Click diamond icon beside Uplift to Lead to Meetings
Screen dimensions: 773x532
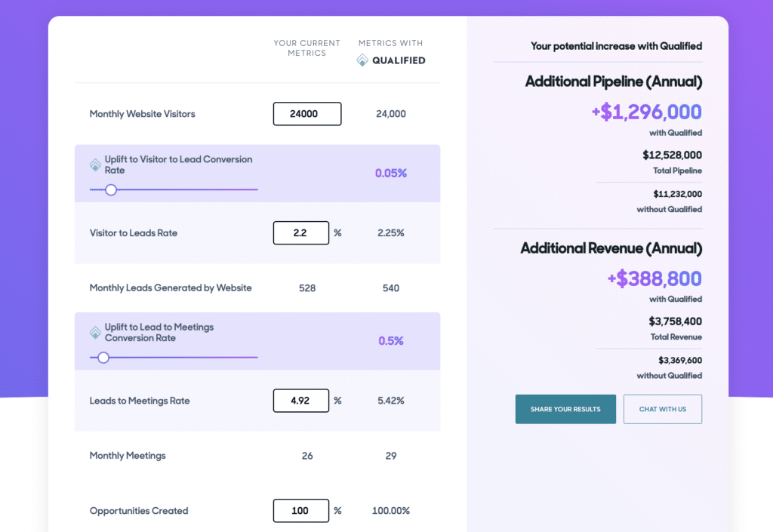pos(95,333)
